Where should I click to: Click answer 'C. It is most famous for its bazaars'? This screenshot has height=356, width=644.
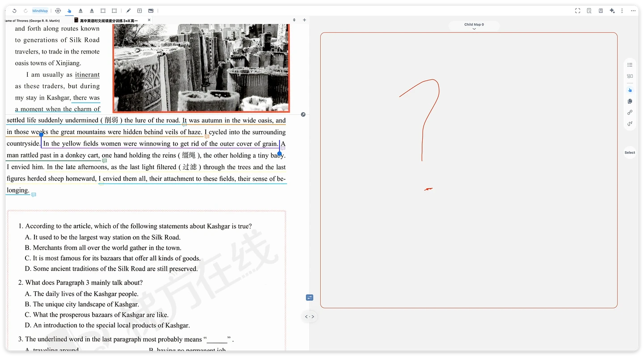113,258
